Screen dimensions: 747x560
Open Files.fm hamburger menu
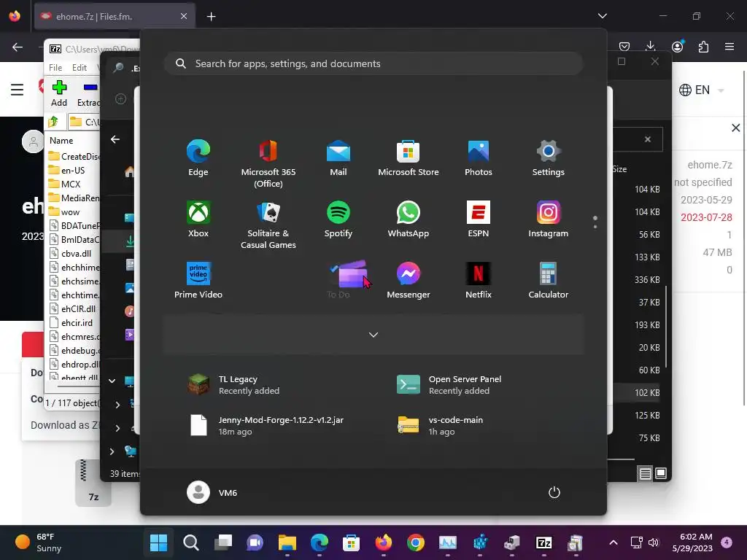coord(18,90)
